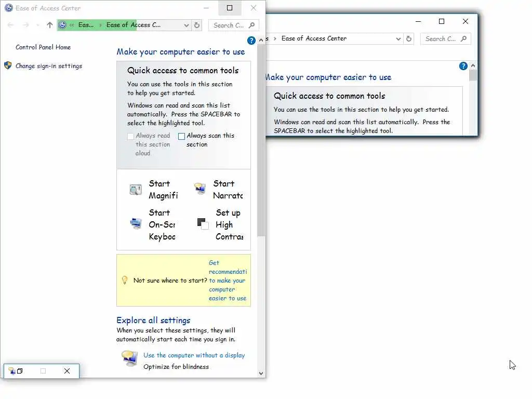532x399 pixels.
Task: Click Make your computer easier to use heading in left window
Action: pyautogui.click(x=181, y=51)
